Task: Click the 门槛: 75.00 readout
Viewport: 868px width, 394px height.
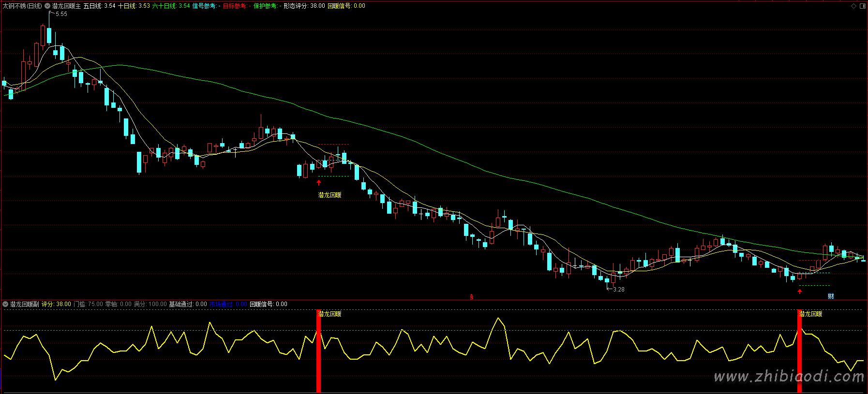Action: click(x=88, y=304)
